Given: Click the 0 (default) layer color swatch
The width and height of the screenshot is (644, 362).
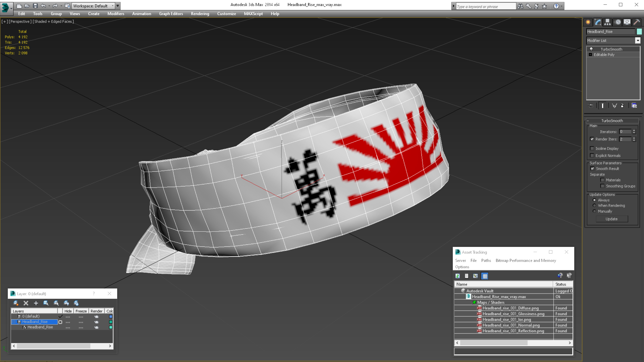Looking at the screenshot, I should coord(111,317).
